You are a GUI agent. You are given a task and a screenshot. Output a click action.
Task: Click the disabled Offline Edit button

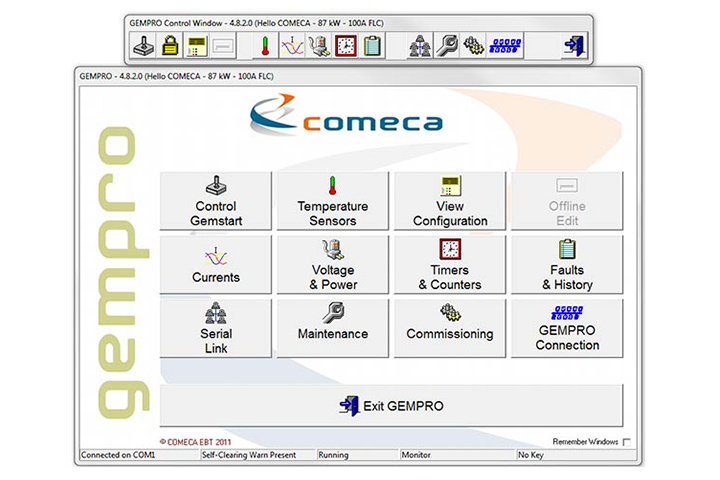[x=567, y=201]
